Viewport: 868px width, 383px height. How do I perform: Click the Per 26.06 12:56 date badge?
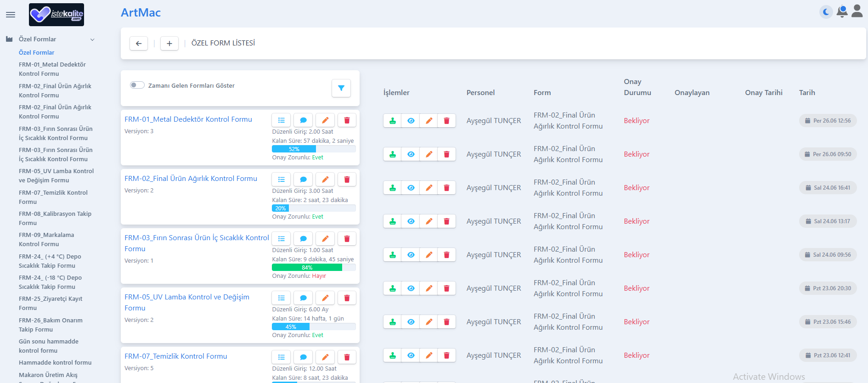point(828,121)
